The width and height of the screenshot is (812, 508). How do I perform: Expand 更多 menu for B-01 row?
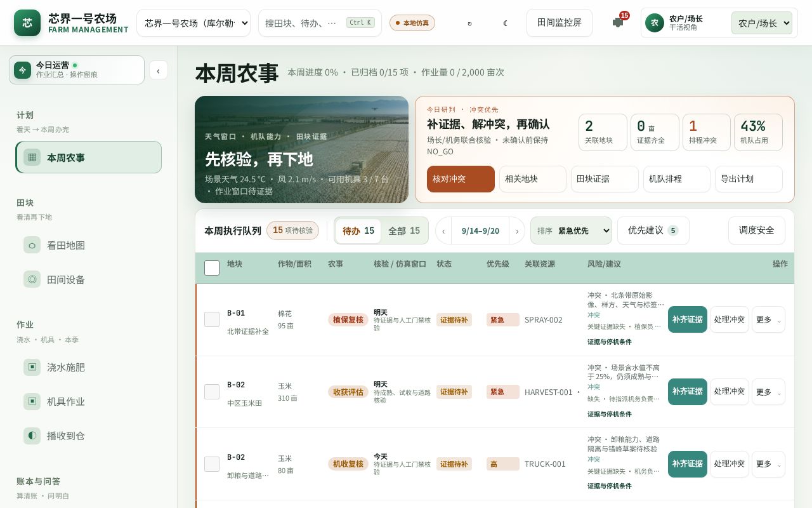pos(768,319)
